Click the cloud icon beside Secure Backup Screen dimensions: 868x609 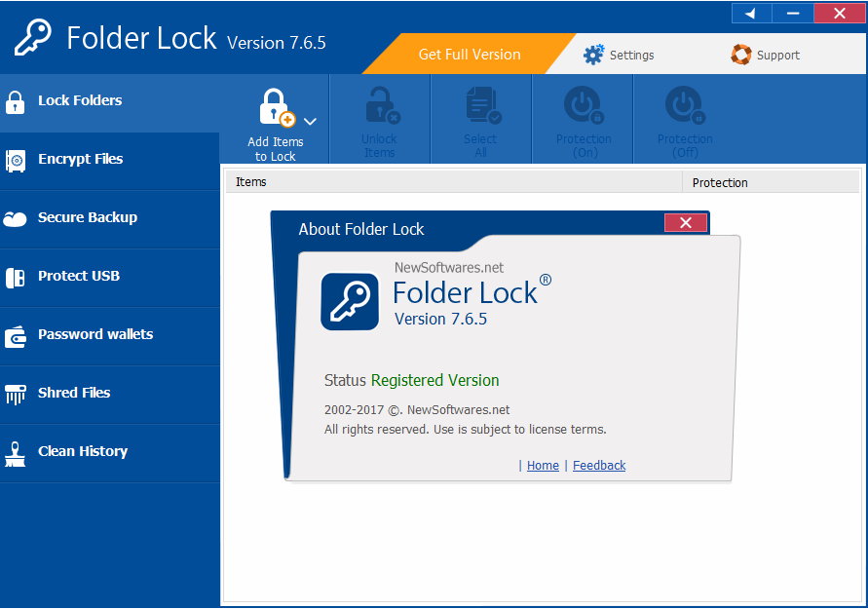(15, 220)
